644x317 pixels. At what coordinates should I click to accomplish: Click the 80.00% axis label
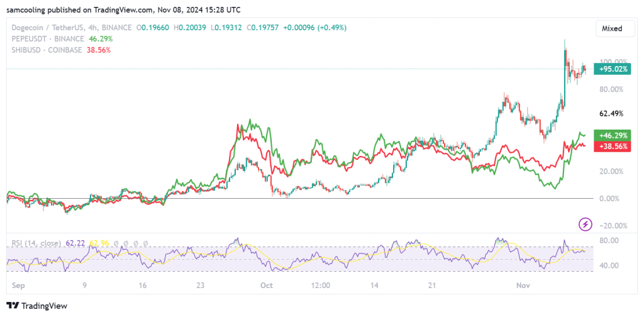611,89
